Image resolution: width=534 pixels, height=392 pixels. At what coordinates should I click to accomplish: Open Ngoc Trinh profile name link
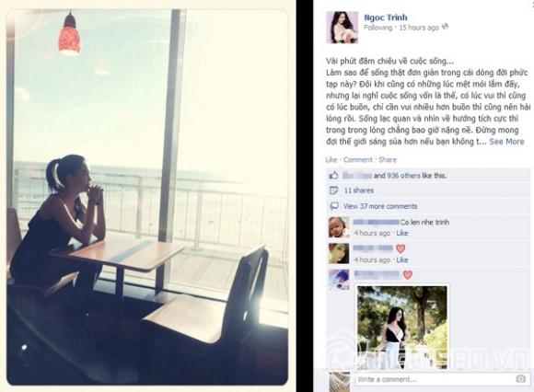coord(386,17)
